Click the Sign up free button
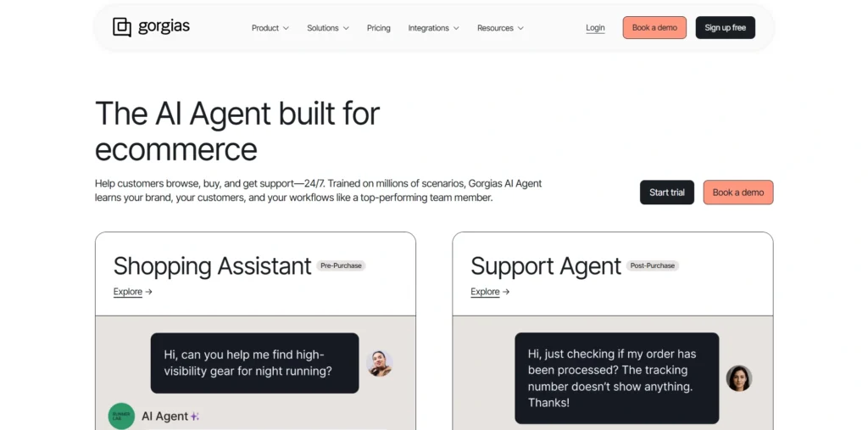868x430 pixels. click(726, 28)
